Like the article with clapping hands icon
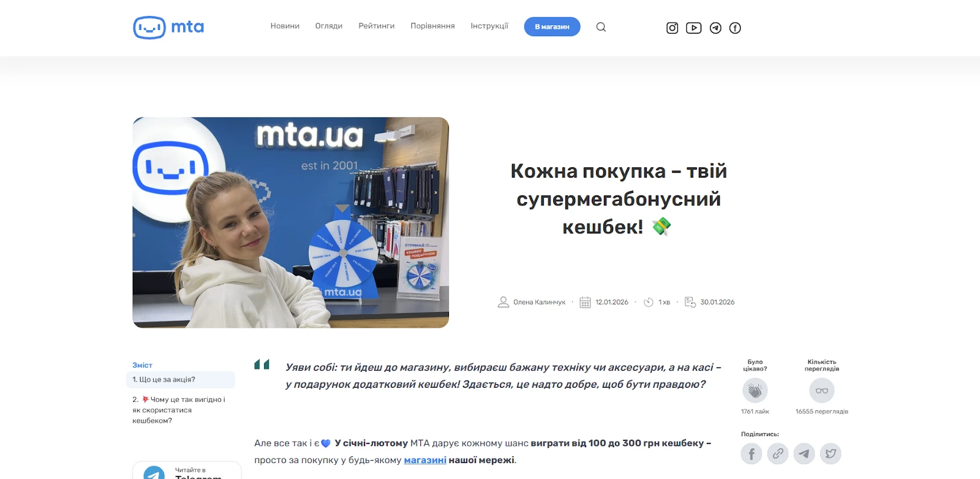This screenshot has width=980, height=479. [755, 390]
